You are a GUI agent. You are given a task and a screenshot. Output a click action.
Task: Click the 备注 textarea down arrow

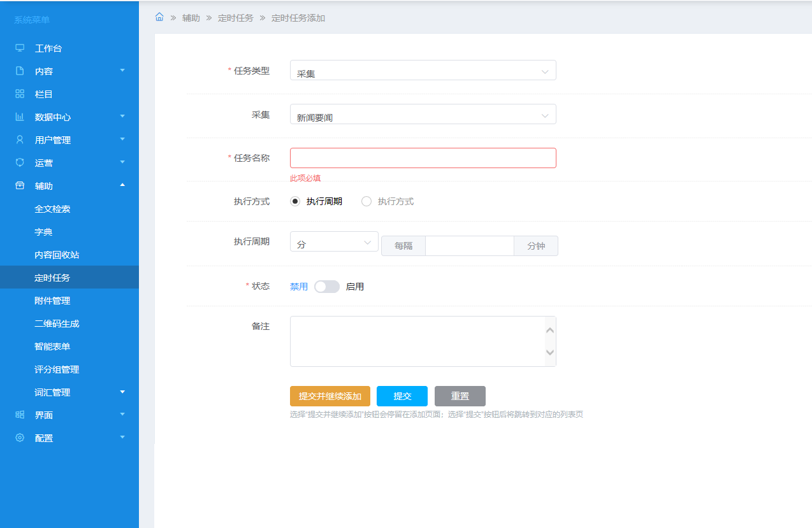click(x=550, y=352)
